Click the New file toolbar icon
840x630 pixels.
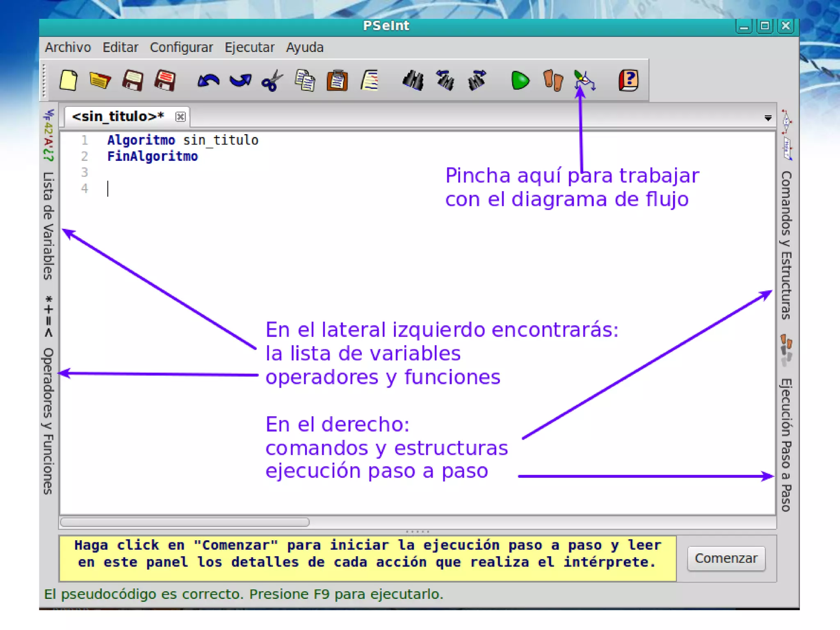68,80
